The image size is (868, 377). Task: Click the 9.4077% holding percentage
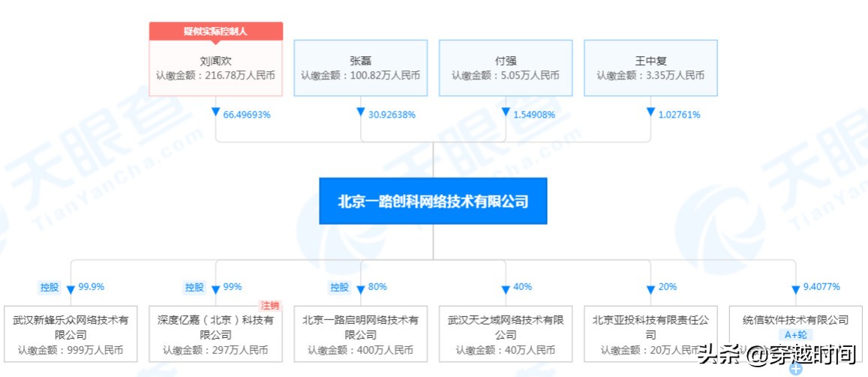pos(821,287)
